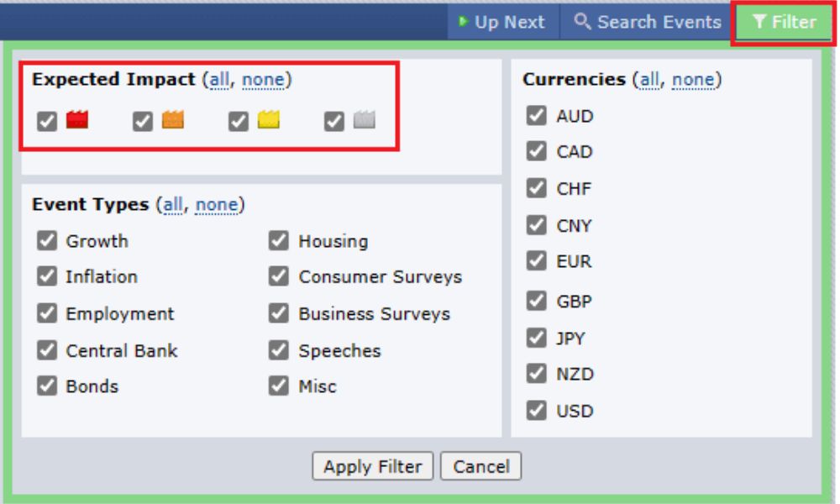The height and width of the screenshot is (504, 840).
Task: Uncheck the red high impact checkbox
Action: click(x=47, y=122)
